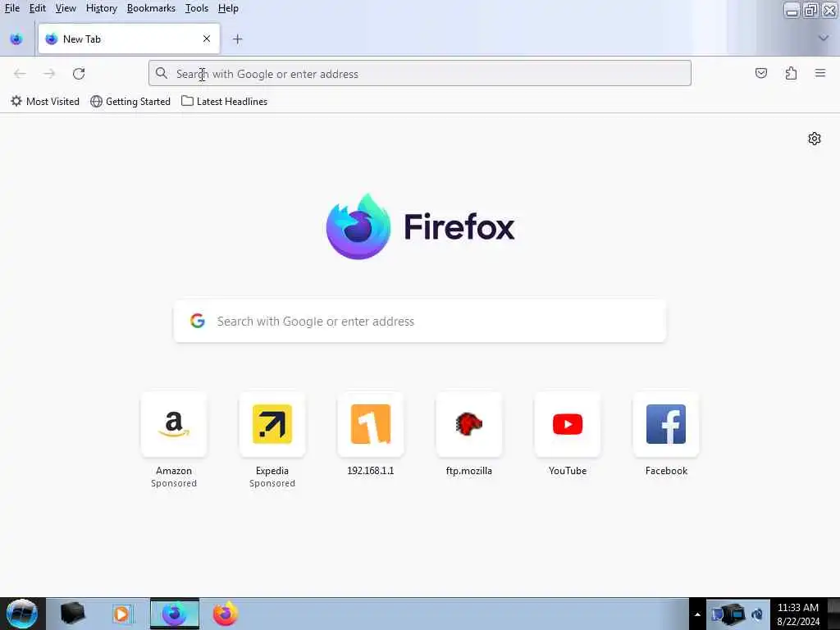Open Firefox View pinned icon
Viewport: 840px width, 630px height.
point(16,39)
